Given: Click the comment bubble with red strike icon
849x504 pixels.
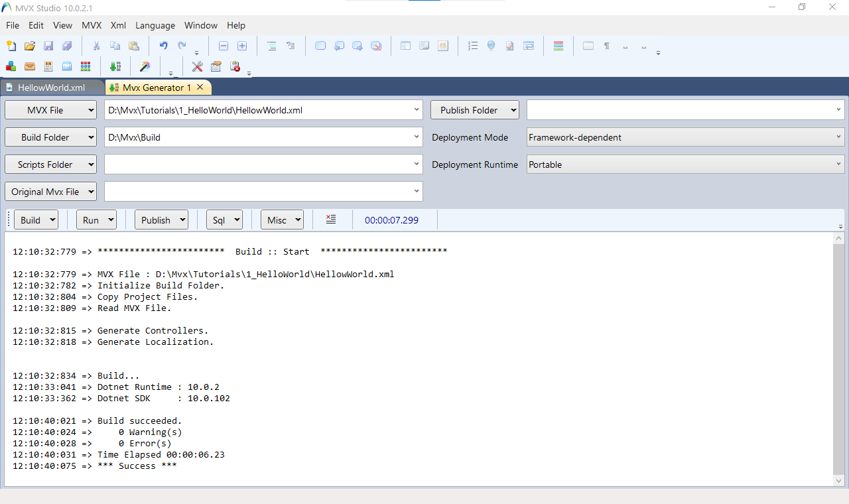Looking at the screenshot, I should pos(376,46).
